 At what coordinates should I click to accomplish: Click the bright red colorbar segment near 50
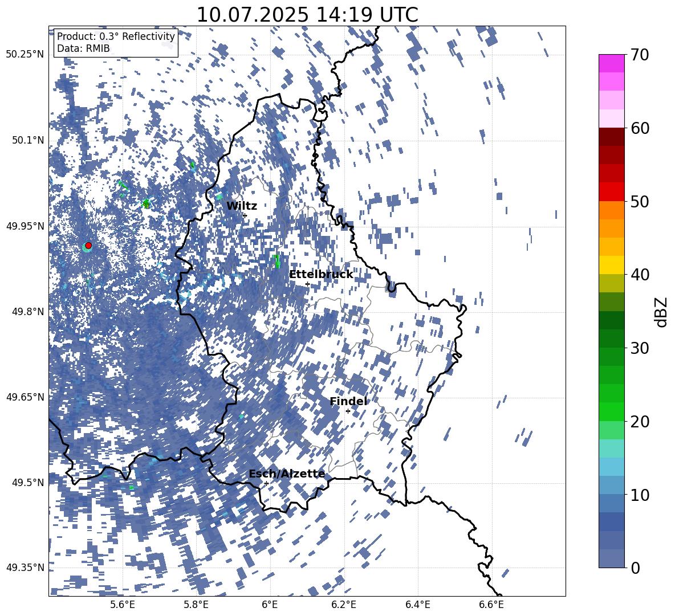coord(611,192)
